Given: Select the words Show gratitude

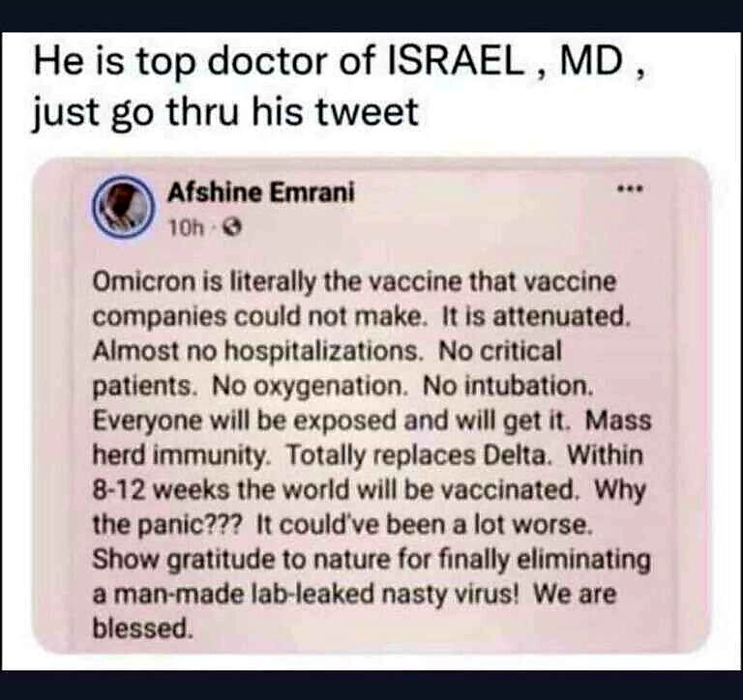Looking at the screenshot, I should (x=184, y=560).
